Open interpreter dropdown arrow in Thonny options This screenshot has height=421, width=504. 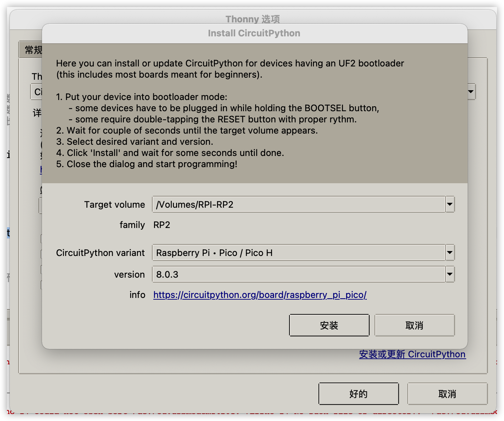(x=471, y=92)
